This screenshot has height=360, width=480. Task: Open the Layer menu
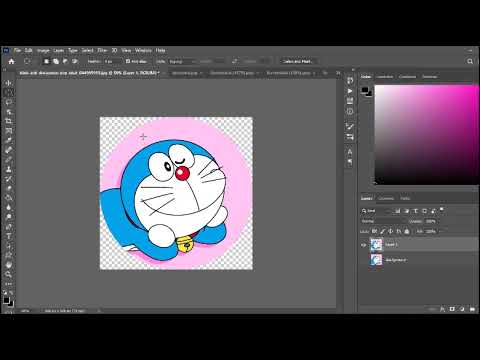[59, 50]
